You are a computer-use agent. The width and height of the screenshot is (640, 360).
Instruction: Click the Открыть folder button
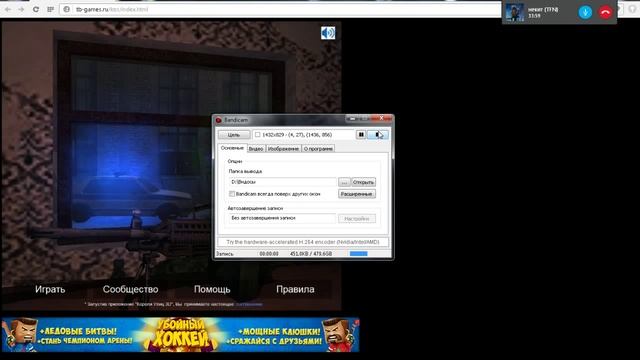[x=363, y=182]
